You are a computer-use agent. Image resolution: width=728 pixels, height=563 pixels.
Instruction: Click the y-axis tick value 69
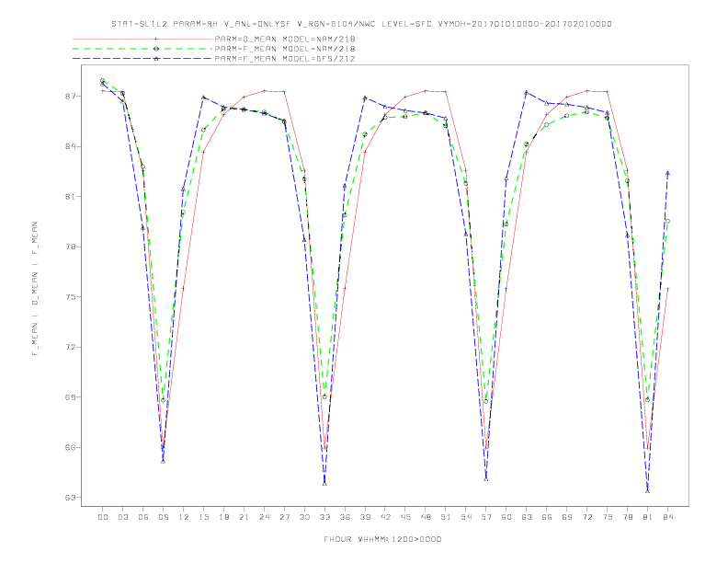70,397
